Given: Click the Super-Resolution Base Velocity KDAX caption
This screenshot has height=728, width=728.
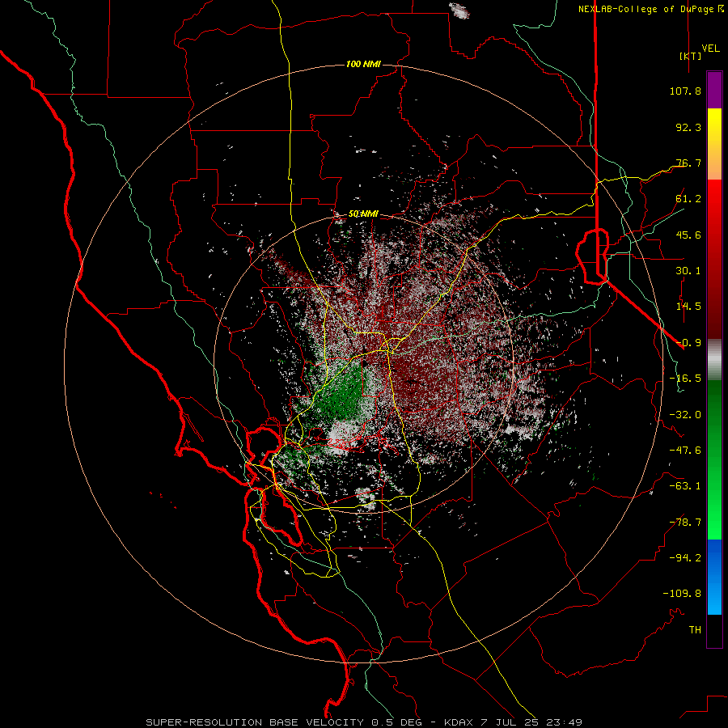Looking at the screenshot, I should [364, 722].
